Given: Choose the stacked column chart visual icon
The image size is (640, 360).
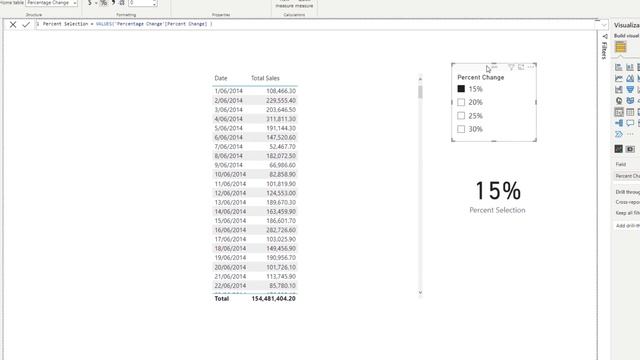Looking at the screenshot, I should point(630,67).
